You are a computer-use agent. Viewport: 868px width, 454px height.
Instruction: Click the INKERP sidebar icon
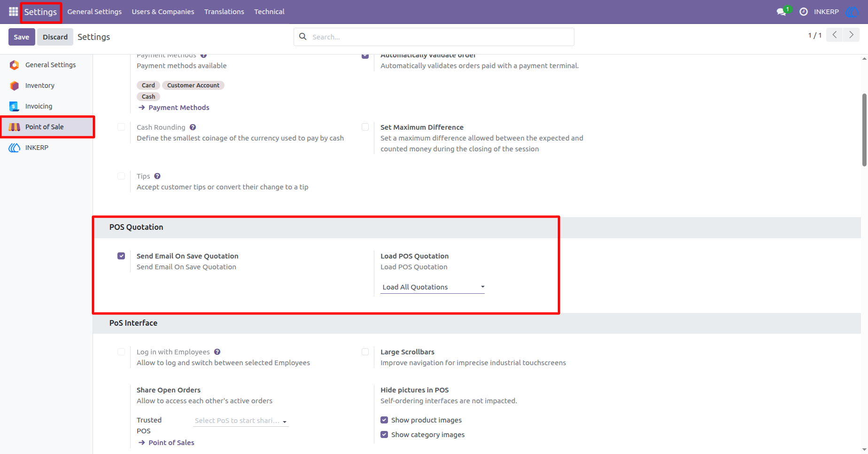(15, 148)
